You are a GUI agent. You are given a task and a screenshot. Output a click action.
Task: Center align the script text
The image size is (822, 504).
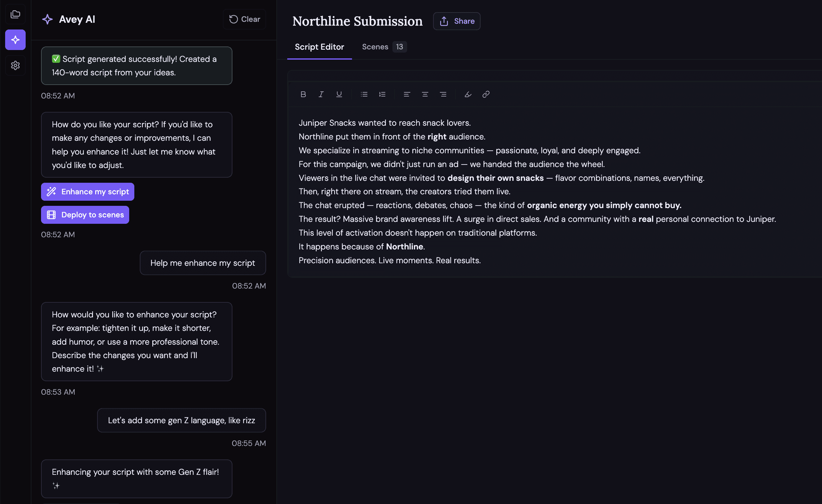[425, 94]
